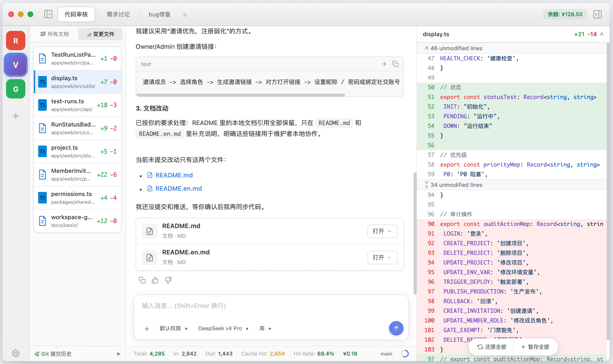Click the arrow icon in code block header

pyautogui.click(x=384, y=64)
